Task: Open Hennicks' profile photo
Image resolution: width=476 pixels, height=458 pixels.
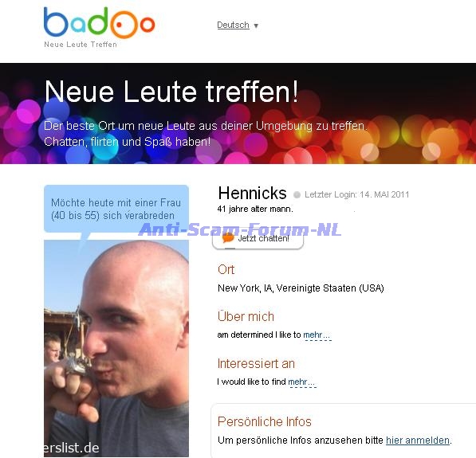Action: point(116,348)
